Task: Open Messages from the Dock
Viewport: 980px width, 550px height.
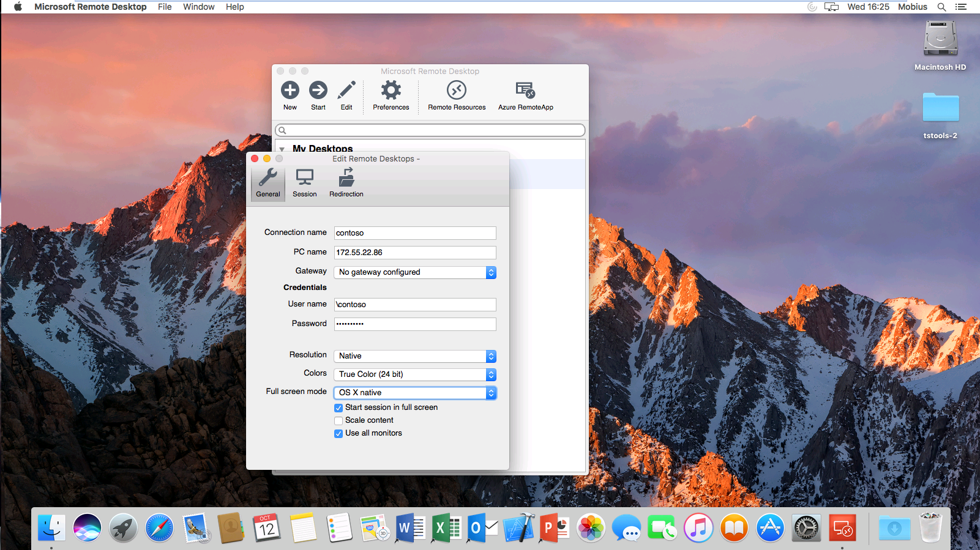Action: click(x=626, y=527)
